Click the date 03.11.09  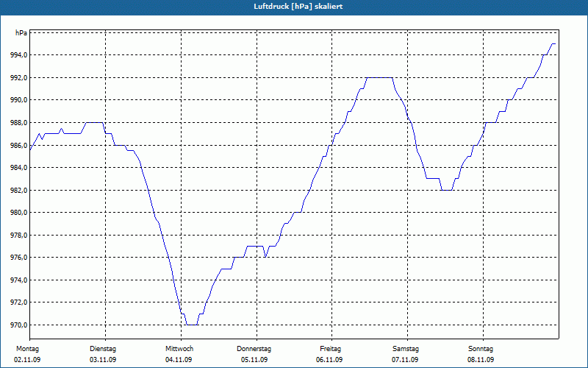(x=103, y=360)
